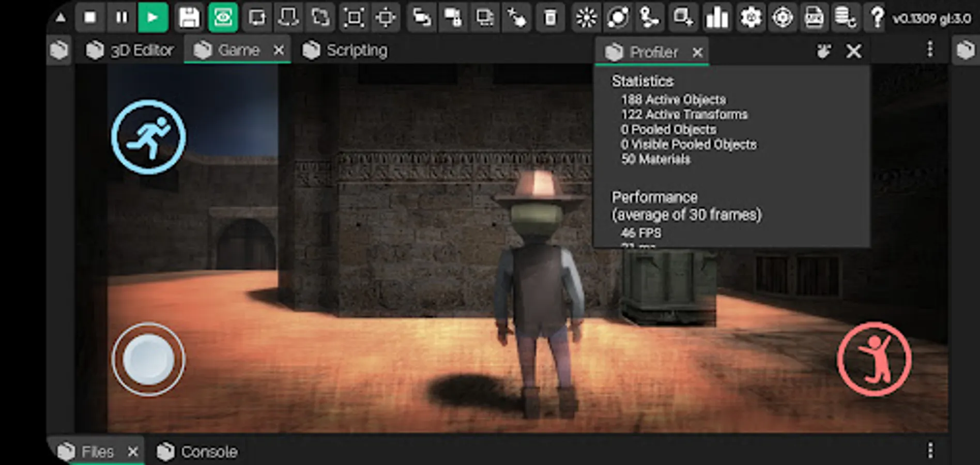The height and width of the screenshot is (465, 980).
Task: Click the add cube object icon
Action: (683, 18)
